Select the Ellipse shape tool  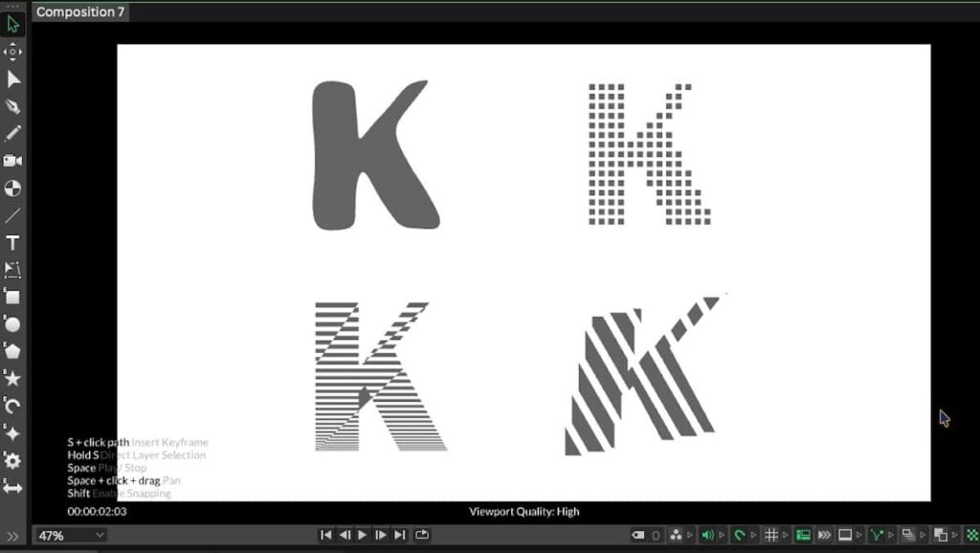pyautogui.click(x=12, y=324)
